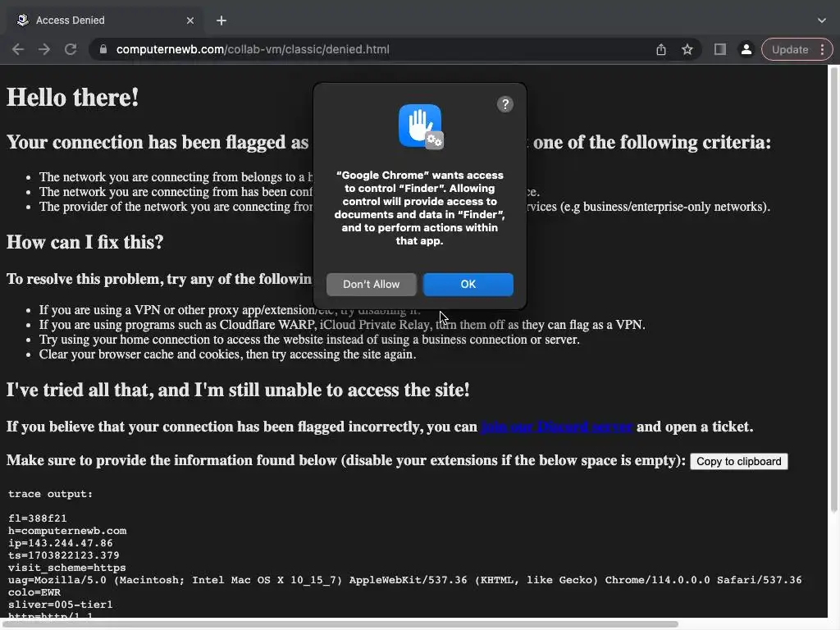Open the Chrome profile avatar
This screenshot has width=840, height=630.
tap(746, 49)
